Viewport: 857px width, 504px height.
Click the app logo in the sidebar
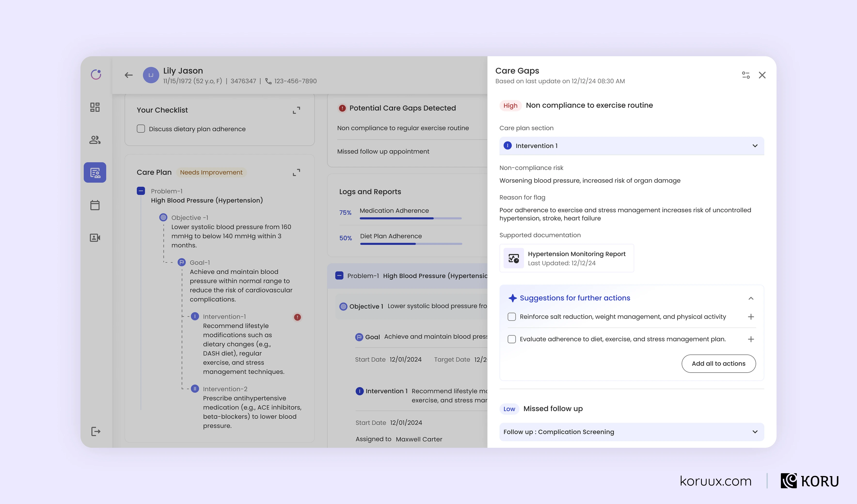pos(96,74)
